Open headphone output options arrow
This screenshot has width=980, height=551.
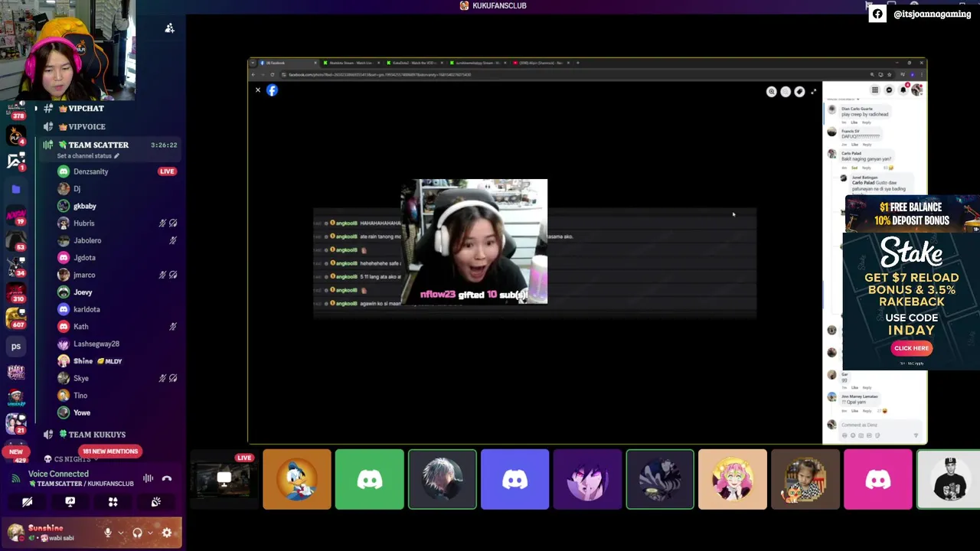pyautogui.click(x=150, y=533)
